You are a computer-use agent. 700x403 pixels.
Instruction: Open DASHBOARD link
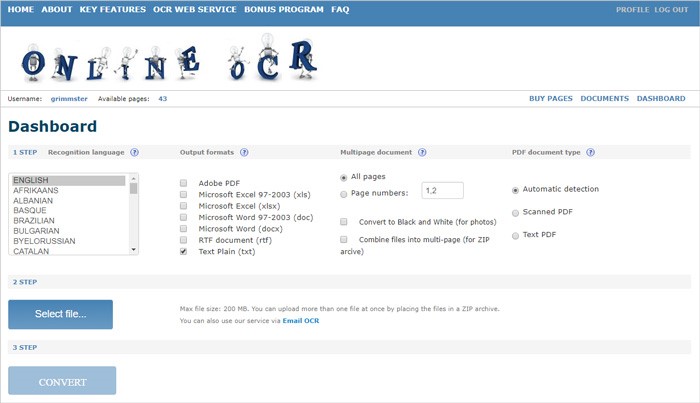click(x=661, y=99)
